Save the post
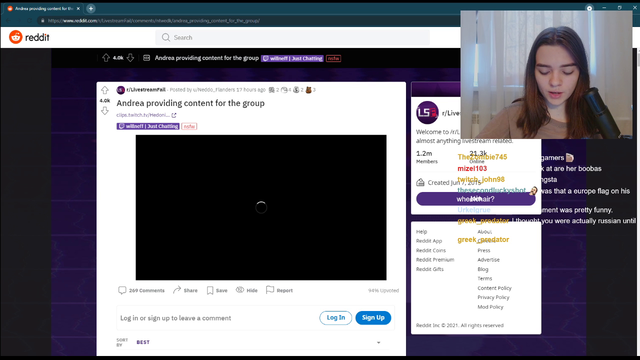The width and height of the screenshot is (640, 360). pyautogui.click(x=217, y=290)
